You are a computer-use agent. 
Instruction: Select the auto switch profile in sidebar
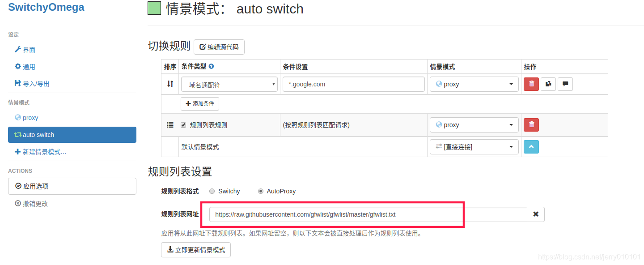coord(72,135)
